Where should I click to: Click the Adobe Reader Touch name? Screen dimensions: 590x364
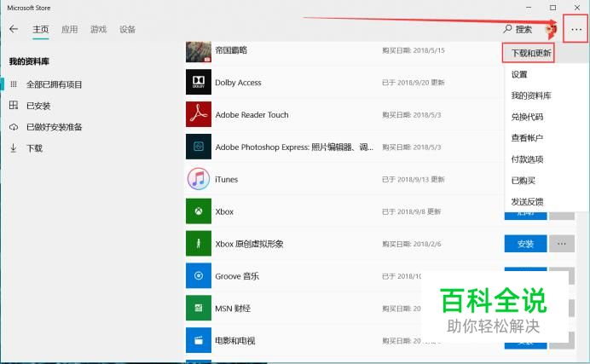pyautogui.click(x=252, y=115)
